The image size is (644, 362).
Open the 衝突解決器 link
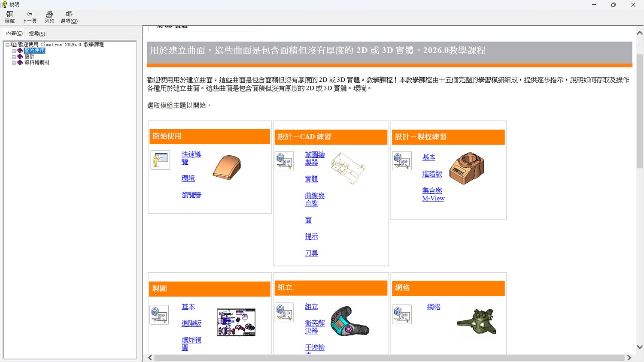coord(315,327)
